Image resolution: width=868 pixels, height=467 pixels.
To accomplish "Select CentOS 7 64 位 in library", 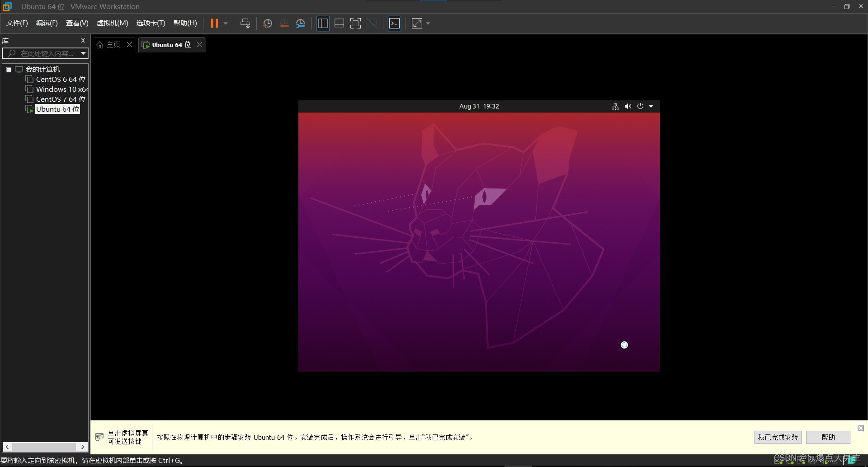I will click(61, 99).
